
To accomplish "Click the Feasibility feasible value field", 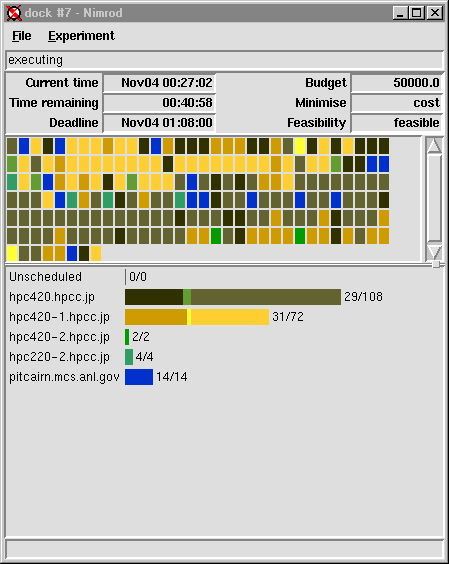I will point(397,123).
